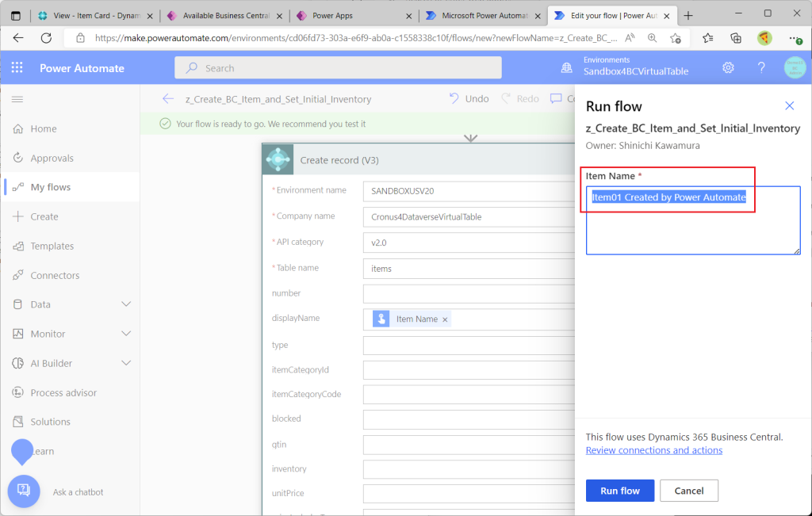Switch to Microsoft Power Automate tab
The height and width of the screenshot is (516, 812).
[481, 16]
